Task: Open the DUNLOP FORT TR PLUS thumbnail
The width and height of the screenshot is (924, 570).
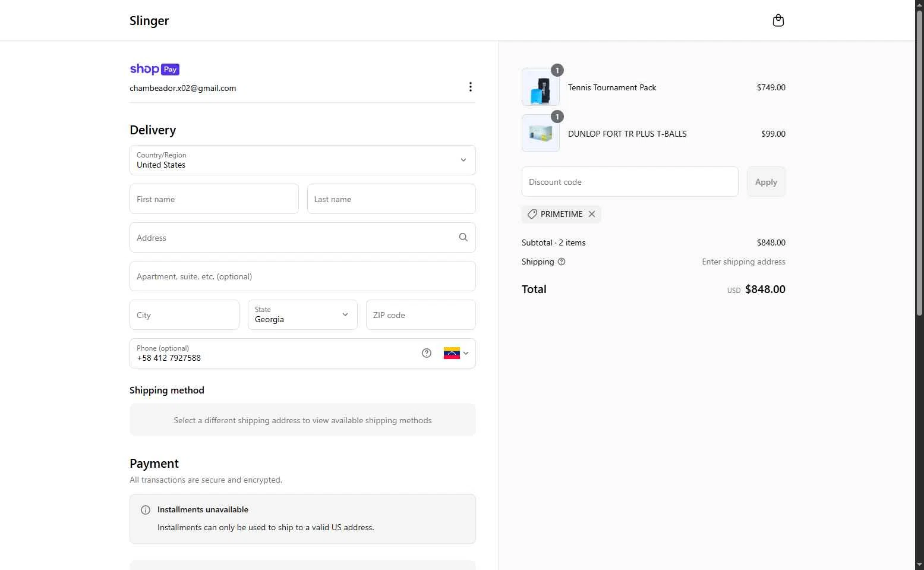Action: [540, 133]
